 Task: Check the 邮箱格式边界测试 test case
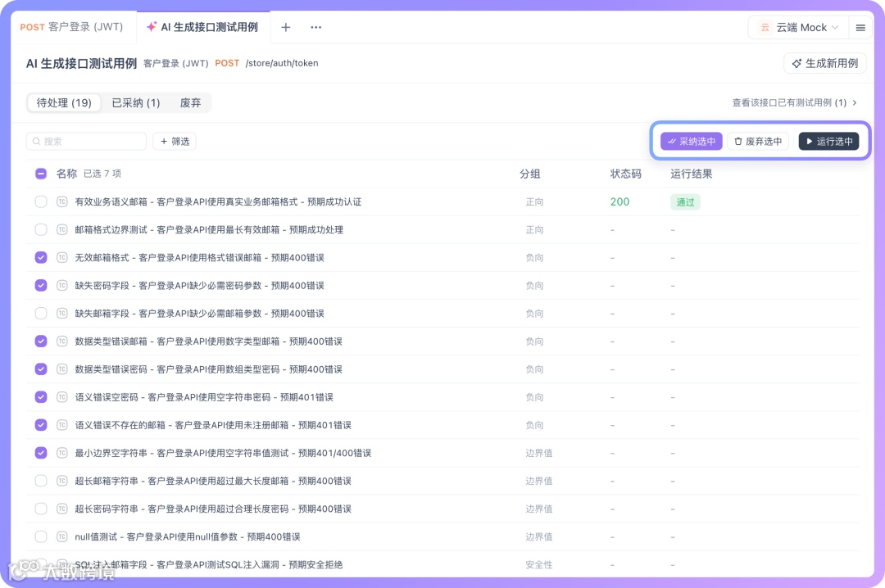[x=41, y=229]
